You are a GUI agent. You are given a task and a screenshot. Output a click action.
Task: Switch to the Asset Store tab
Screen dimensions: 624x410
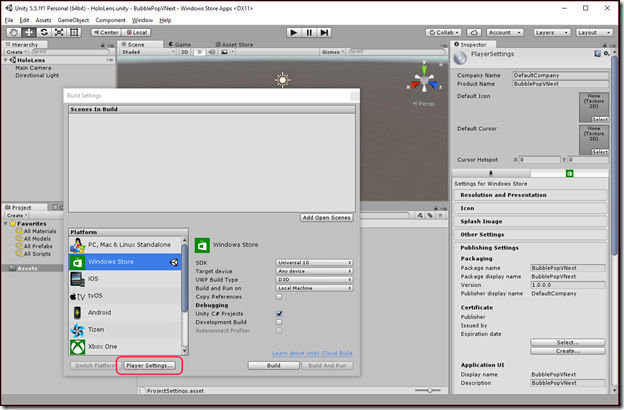pos(234,45)
